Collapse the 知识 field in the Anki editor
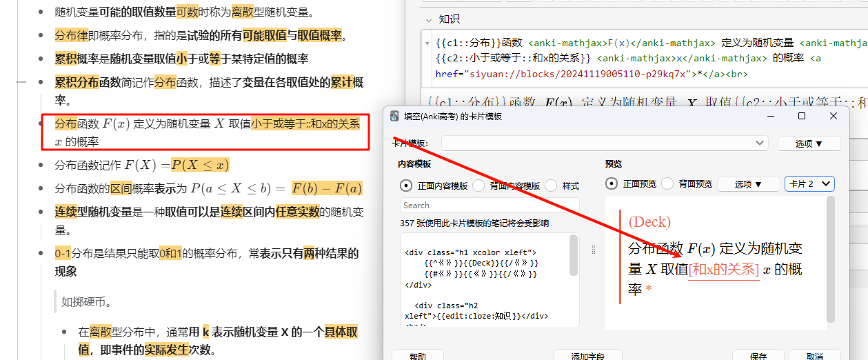Image resolution: width=868 pixels, height=360 pixels. (428, 19)
